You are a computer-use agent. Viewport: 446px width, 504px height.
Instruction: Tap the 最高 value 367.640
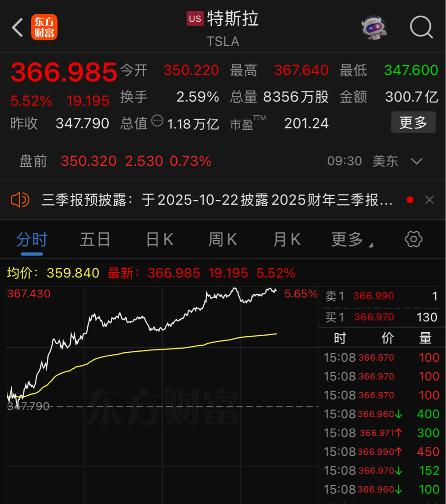point(301,70)
